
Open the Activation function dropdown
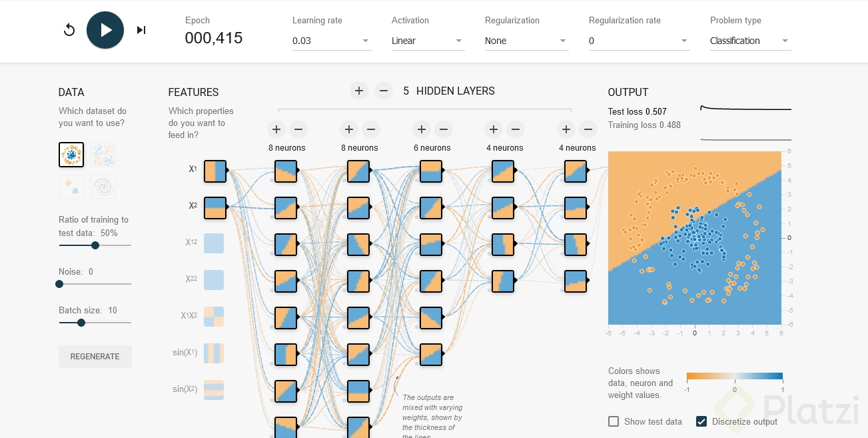coord(428,41)
